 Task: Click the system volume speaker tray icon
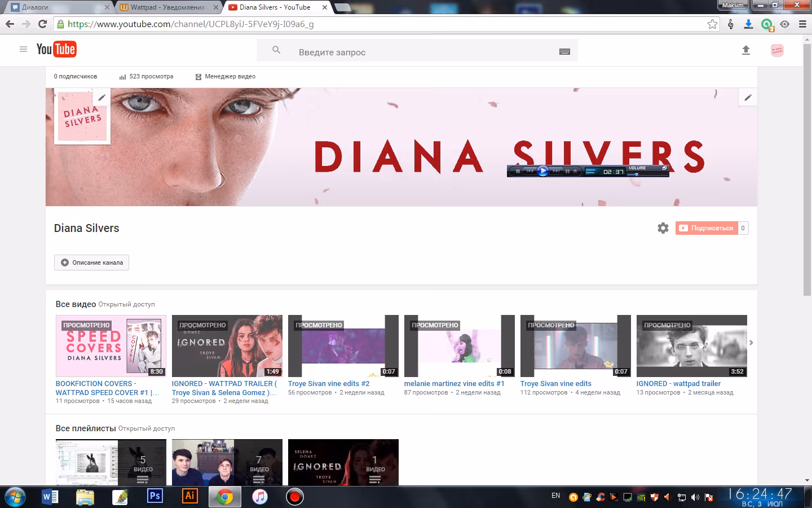click(x=695, y=497)
